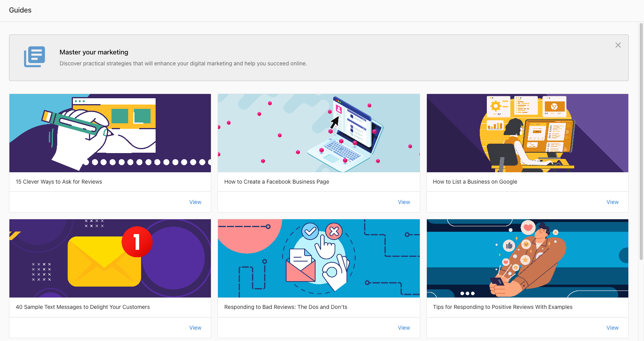View the Facebook Business Page guide

tap(404, 202)
